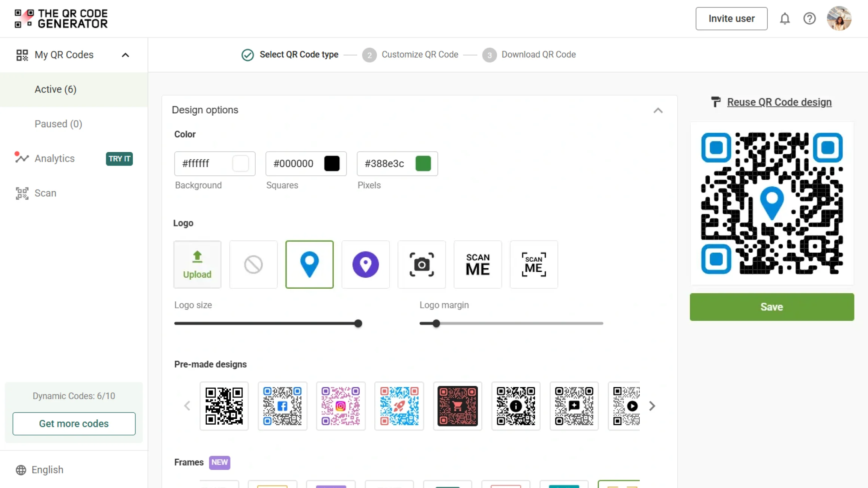Pick the plain SCAN ME logo
Image resolution: width=868 pixels, height=488 pixels.
pyautogui.click(x=478, y=264)
